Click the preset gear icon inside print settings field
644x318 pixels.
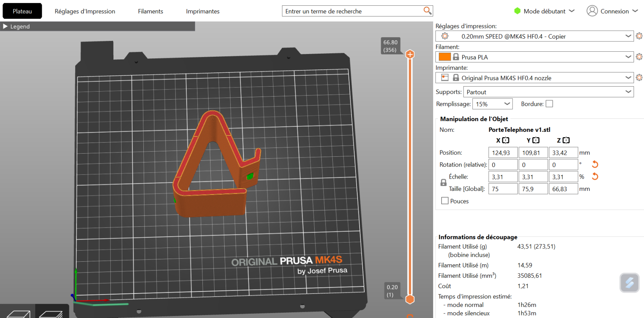445,36
